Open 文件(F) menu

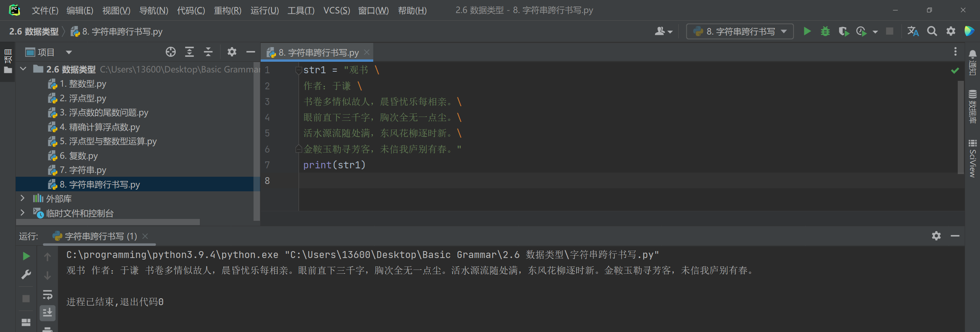tap(45, 10)
